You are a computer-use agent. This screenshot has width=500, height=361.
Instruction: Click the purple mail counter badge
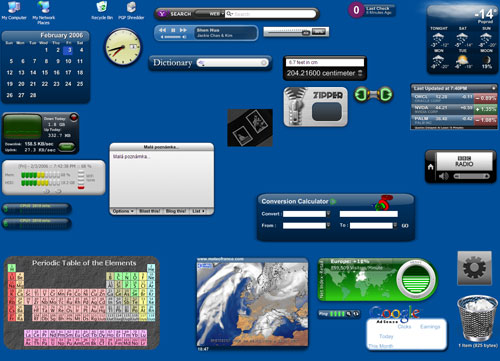point(356,10)
